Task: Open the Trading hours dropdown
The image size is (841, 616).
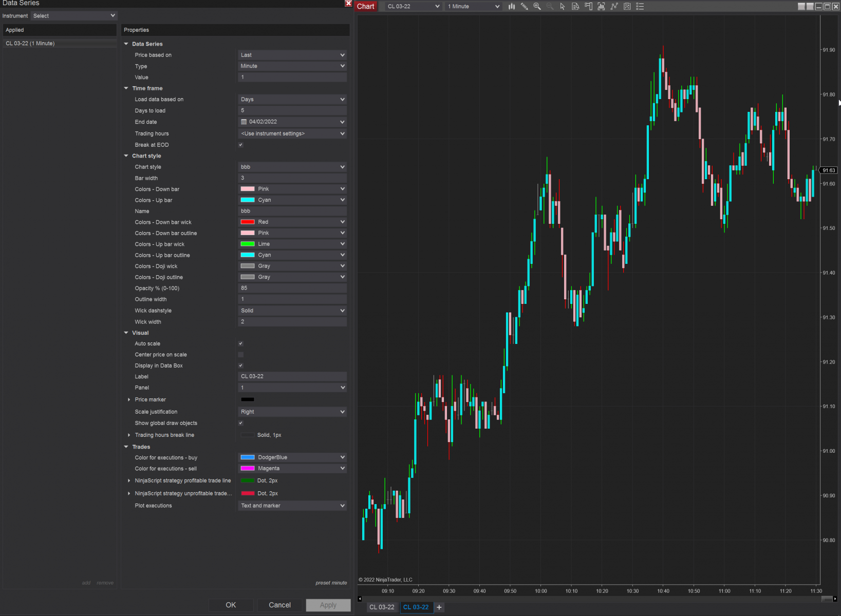Action: point(292,133)
